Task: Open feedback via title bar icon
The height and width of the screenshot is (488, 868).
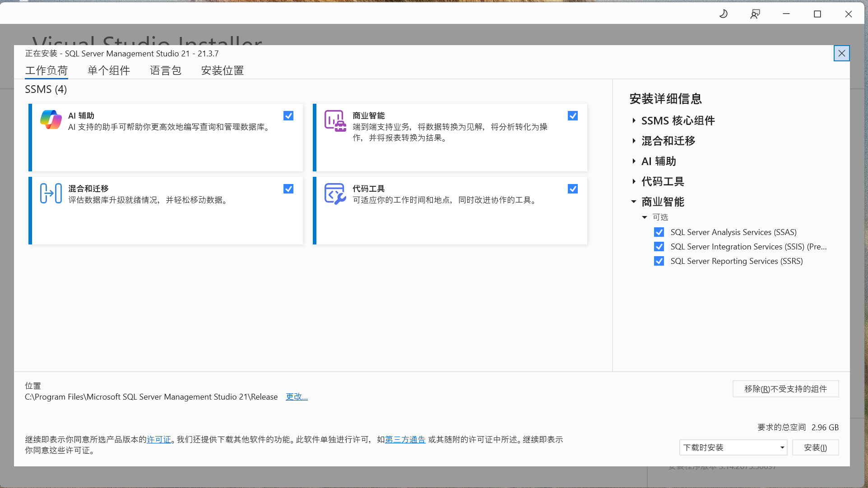Action: click(755, 14)
